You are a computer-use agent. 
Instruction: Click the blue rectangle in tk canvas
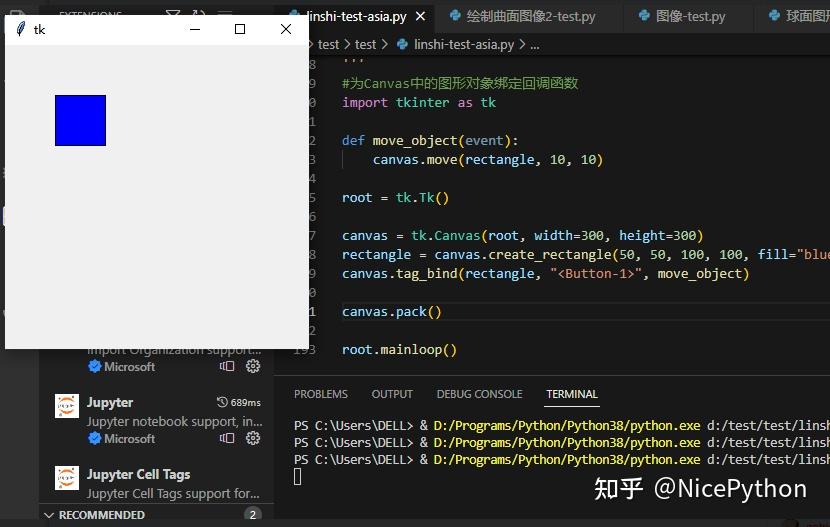point(80,121)
